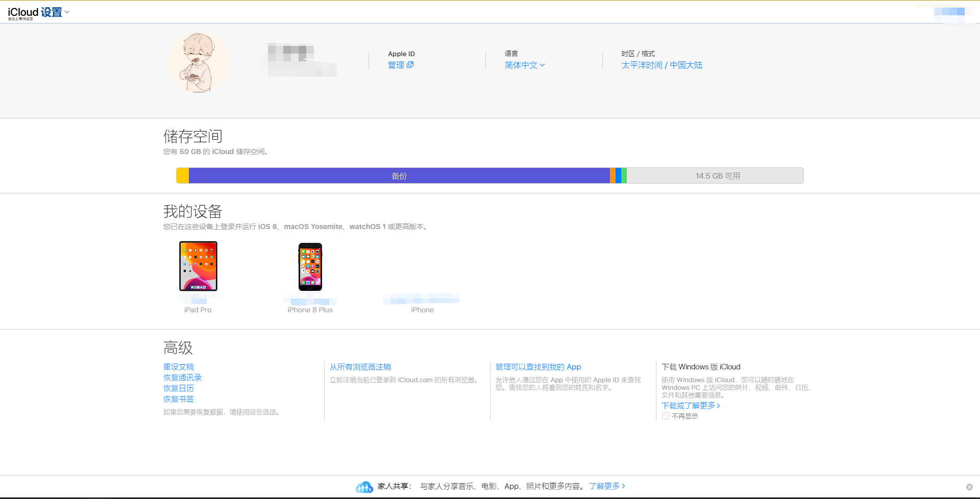
Task: Click 下载或了解更多 for Windows iCloud
Action: pos(690,406)
